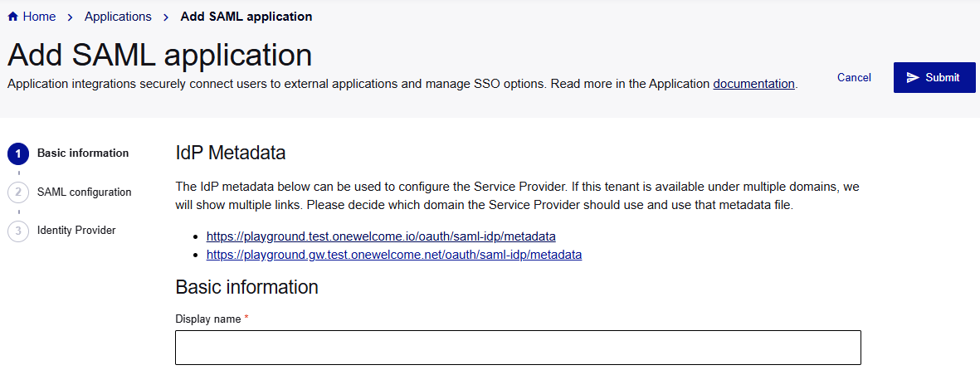The height and width of the screenshot is (370, 980).
Task: Focus the Display name text field
Action: point(518,347)
